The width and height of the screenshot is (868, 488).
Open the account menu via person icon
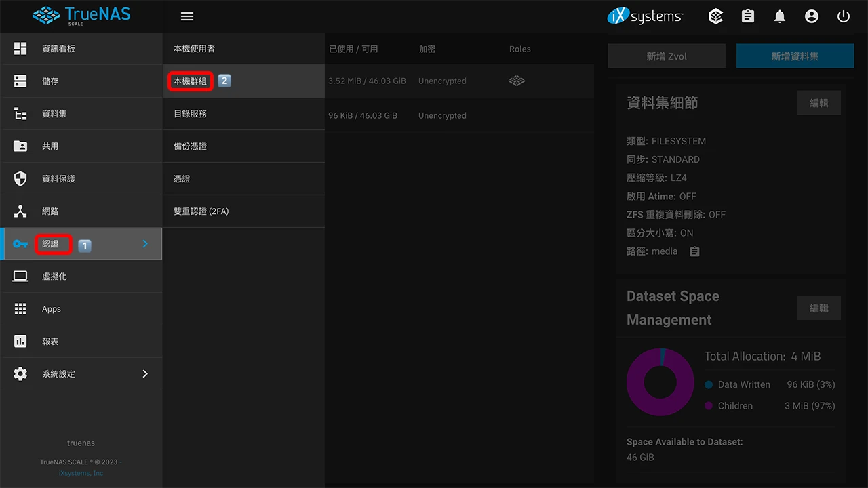click(x=812, y=16)
